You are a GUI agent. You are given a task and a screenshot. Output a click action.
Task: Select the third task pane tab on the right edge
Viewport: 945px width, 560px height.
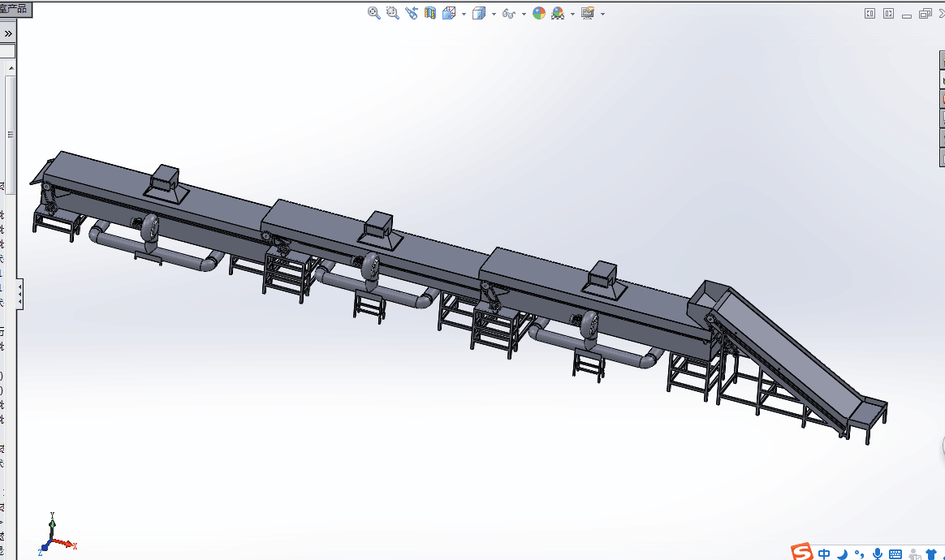tap(942, 98)
